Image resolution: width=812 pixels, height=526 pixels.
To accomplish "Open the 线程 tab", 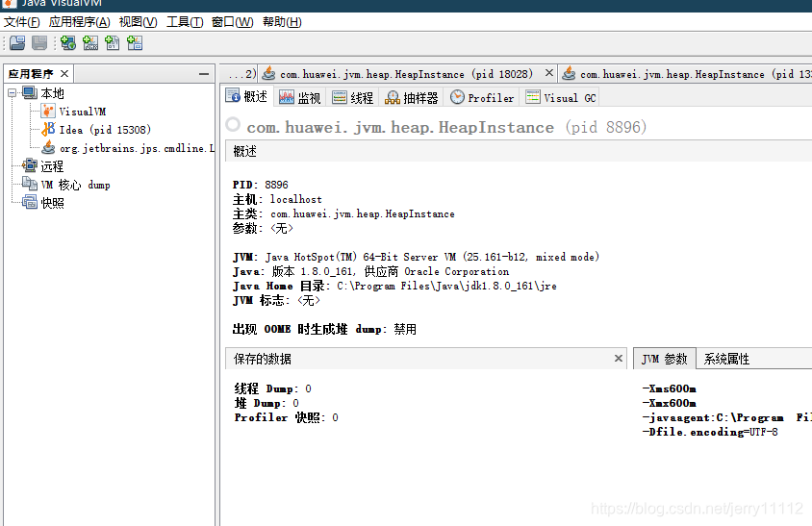I will [x=353, y=97].
